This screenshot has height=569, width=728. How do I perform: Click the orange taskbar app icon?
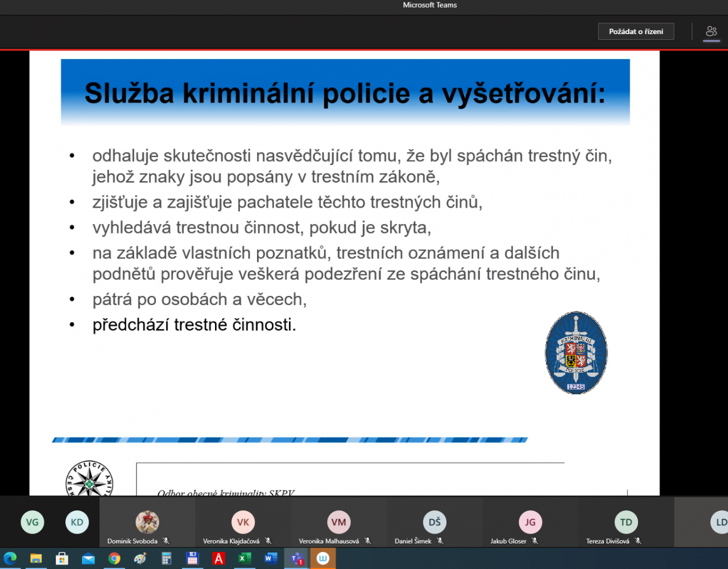pyautogui.click(x=323, y=559)
